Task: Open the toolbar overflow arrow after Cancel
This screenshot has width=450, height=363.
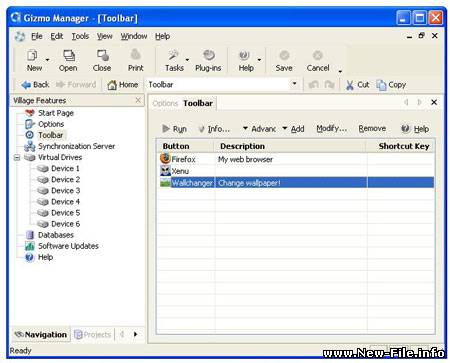Action: point(340,71)
